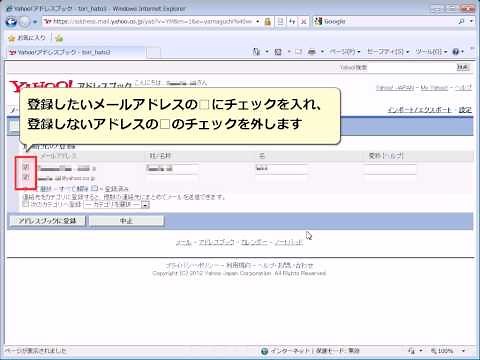Toggle the Compatibility View icon
Screen dimensions: 480x360
(x=280, y=22)
